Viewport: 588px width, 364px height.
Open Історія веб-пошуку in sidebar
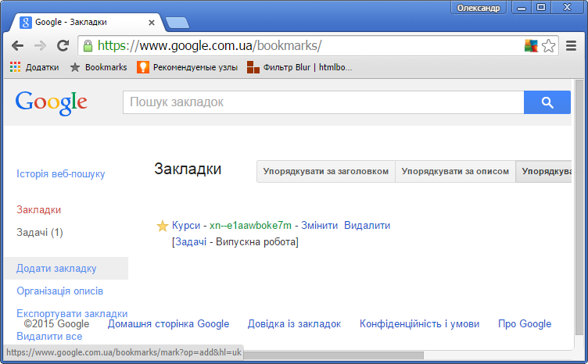60,173
